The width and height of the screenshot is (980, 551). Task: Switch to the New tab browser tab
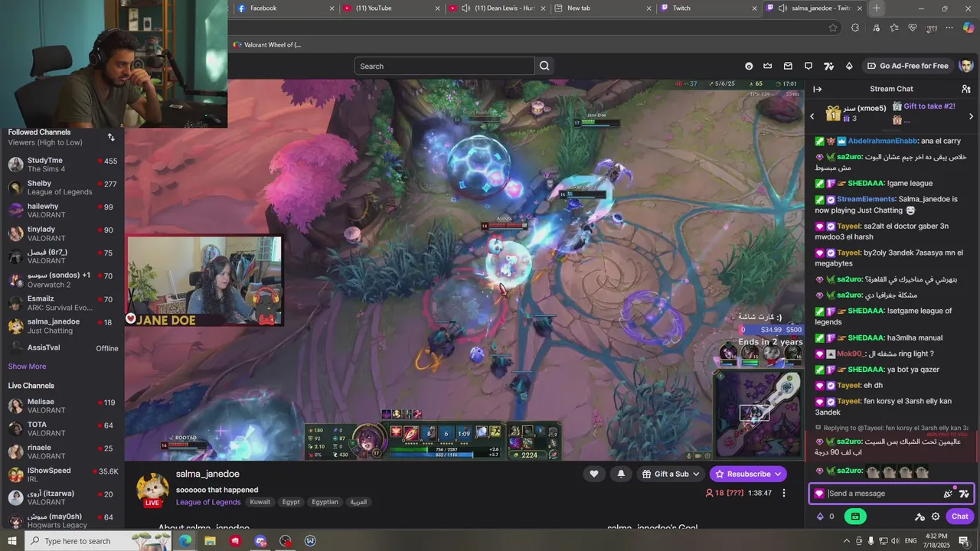coord(603,8)
